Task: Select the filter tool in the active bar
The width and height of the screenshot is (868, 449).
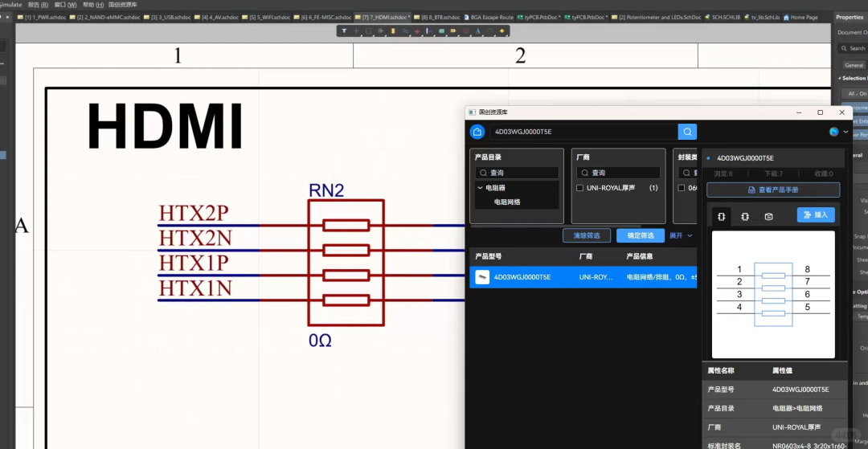Action: (x=344, y=31)
